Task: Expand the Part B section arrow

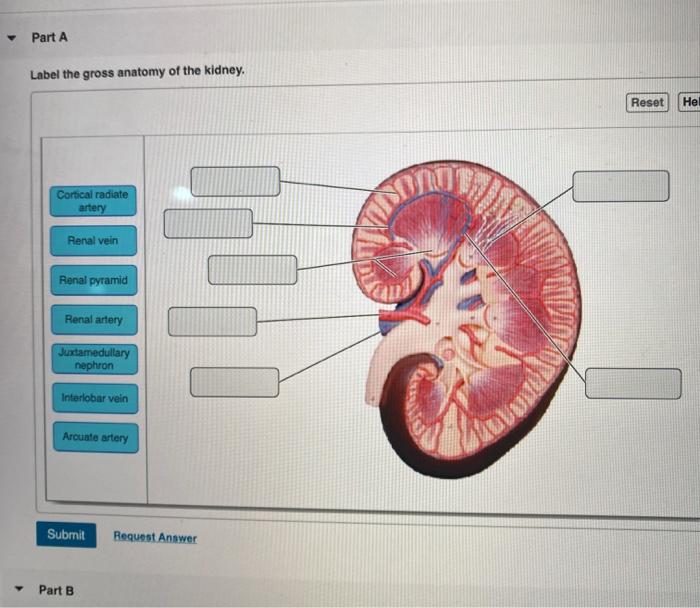Action: 19,589
